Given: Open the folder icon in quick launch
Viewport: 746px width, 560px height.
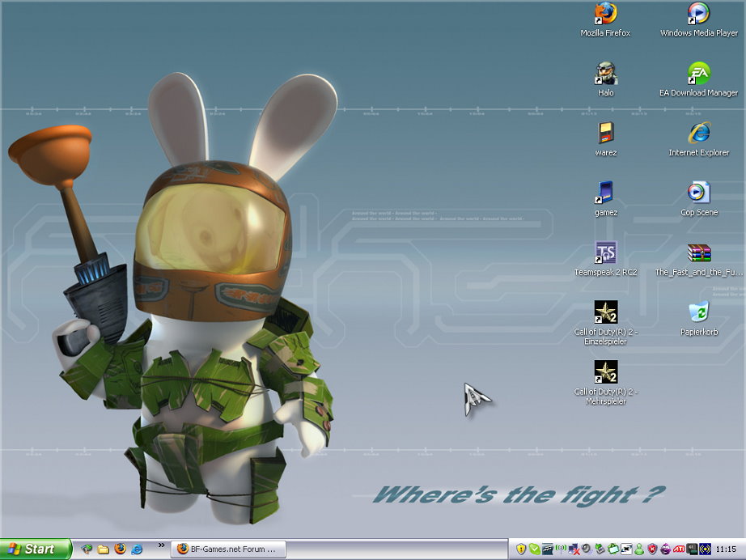Looking at the screenshot, I should pos(104,549).
